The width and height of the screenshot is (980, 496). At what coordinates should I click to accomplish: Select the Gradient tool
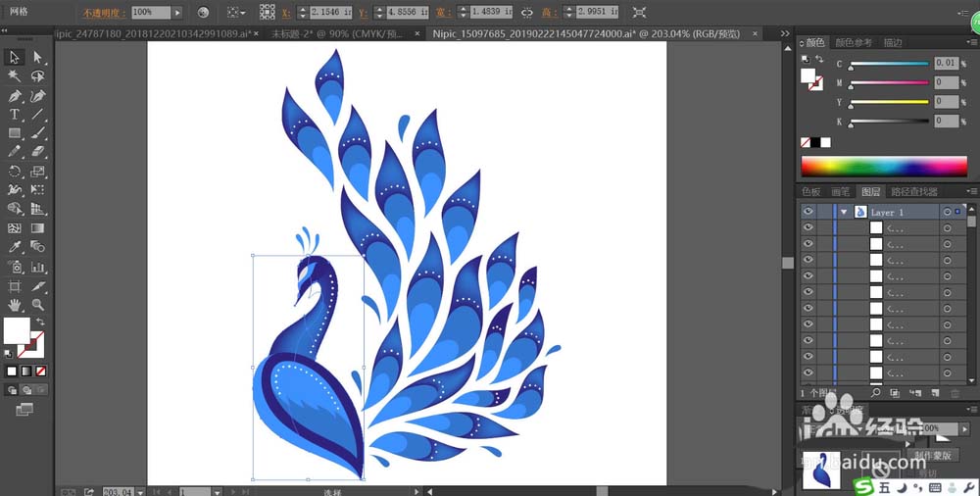coord(38,228)
